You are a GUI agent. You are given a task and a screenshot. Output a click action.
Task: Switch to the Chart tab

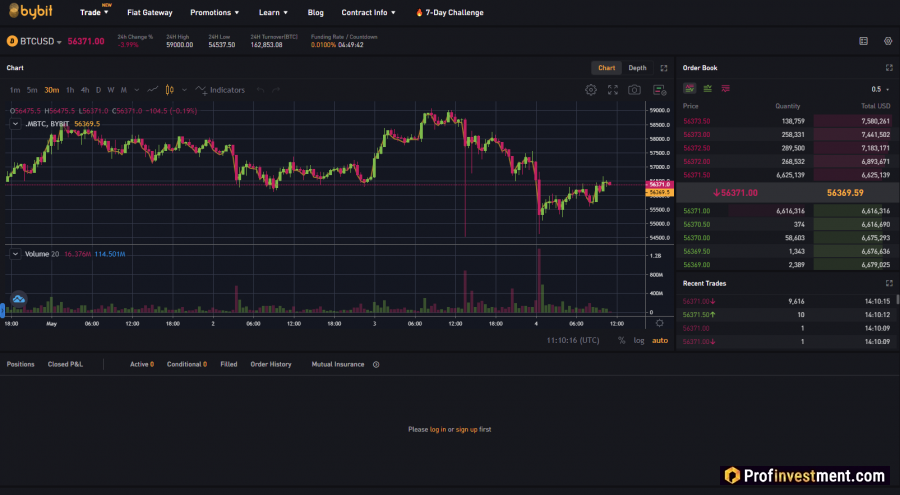tap(606, 68)
